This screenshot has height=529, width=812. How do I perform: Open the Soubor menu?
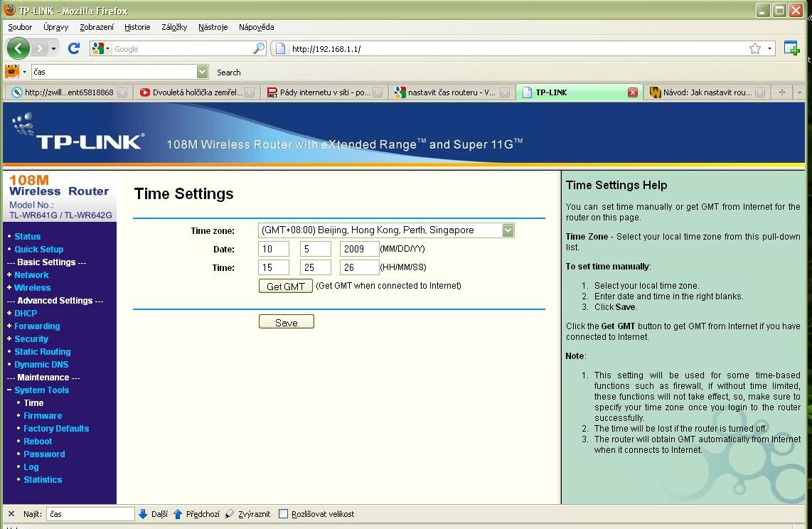tap(20, 27)
